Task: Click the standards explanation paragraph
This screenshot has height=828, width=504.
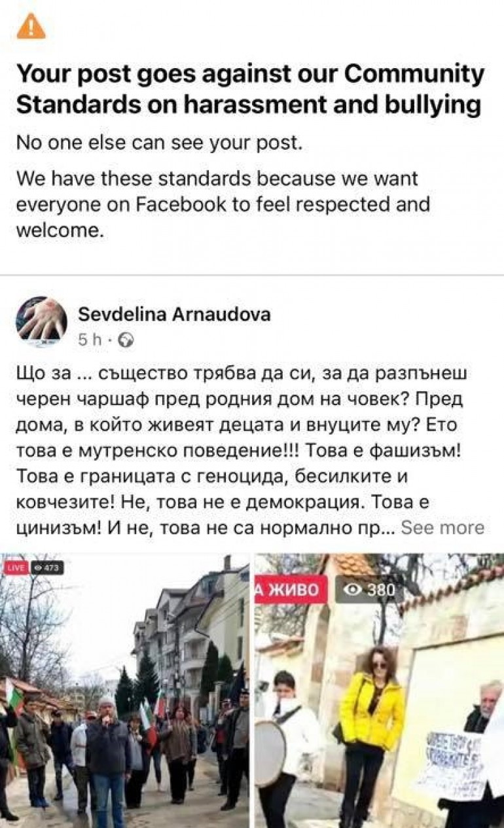Action: pos(223,204)
